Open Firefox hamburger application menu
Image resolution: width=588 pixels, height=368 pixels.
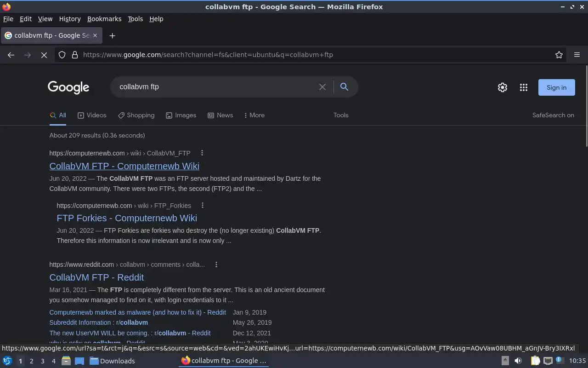click(577, 55)
